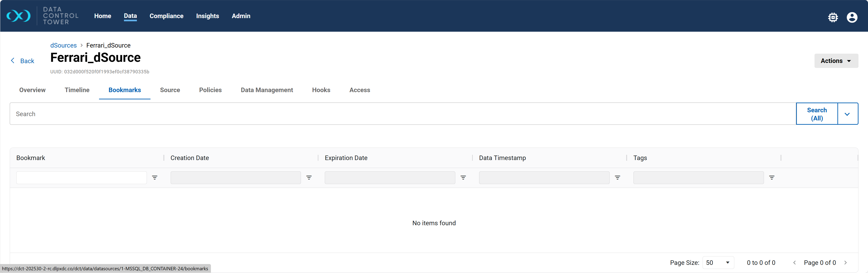Click the Data Control Tower logo
Viewport: 868px width, 273px height.
19,16
